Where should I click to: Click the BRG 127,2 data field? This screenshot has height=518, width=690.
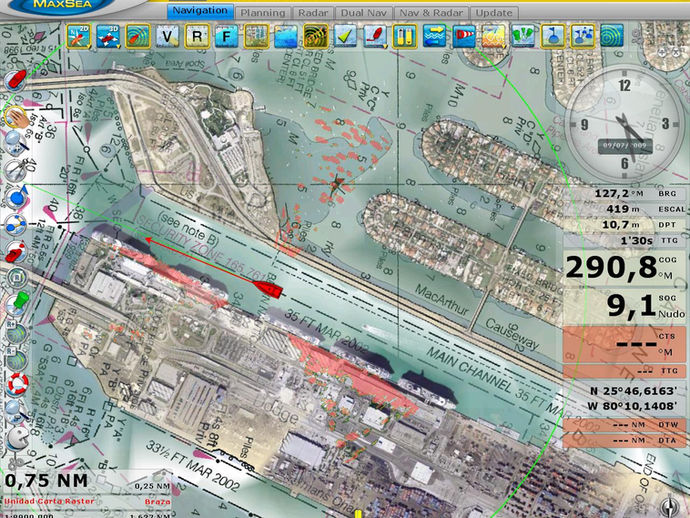click(x=625, y=194)
